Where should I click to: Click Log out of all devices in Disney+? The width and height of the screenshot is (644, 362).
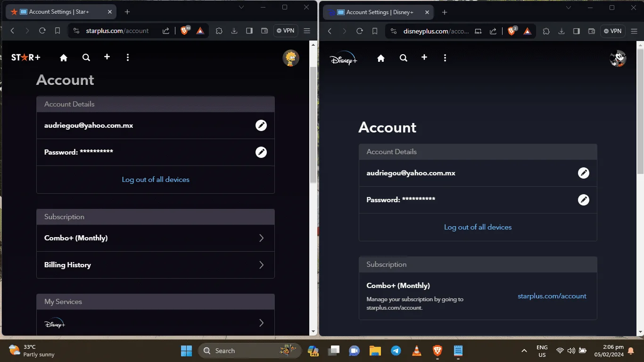pyautogui.click(x=478, y=227)
